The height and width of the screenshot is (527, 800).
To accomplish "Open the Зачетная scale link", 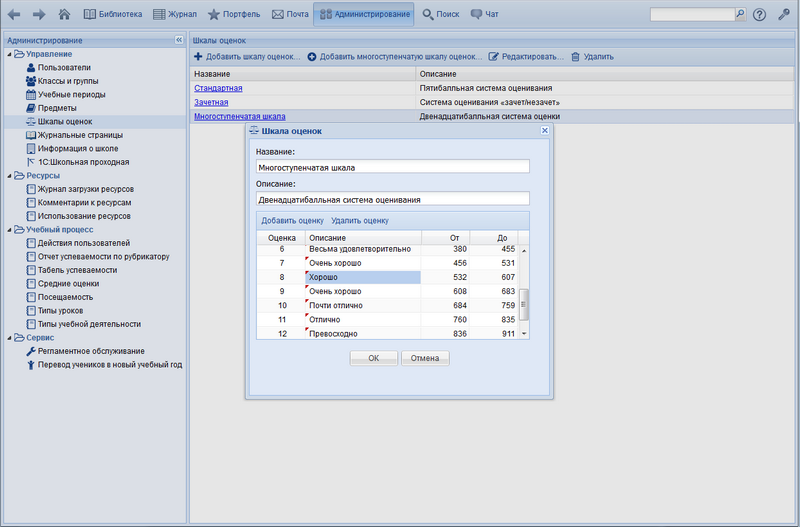I will point(211,103).
